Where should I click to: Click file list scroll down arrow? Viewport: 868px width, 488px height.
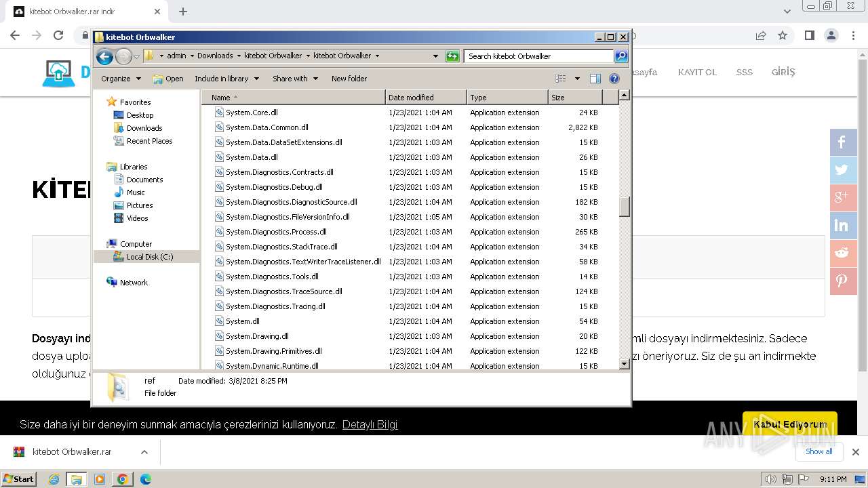pos(625,364)
